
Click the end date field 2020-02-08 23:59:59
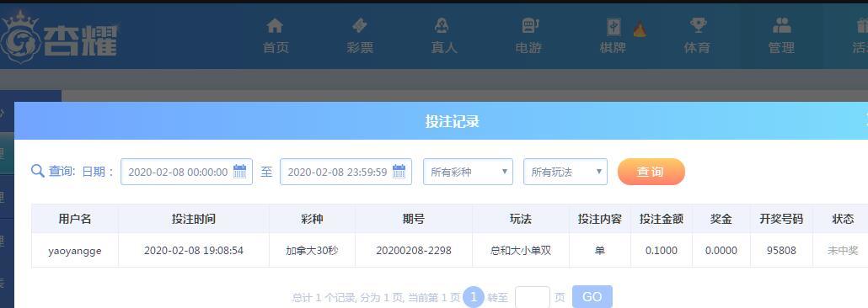346,172
